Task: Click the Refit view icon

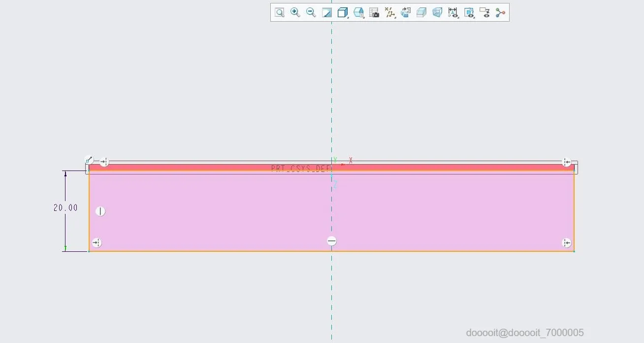Action: click(279, 12)
